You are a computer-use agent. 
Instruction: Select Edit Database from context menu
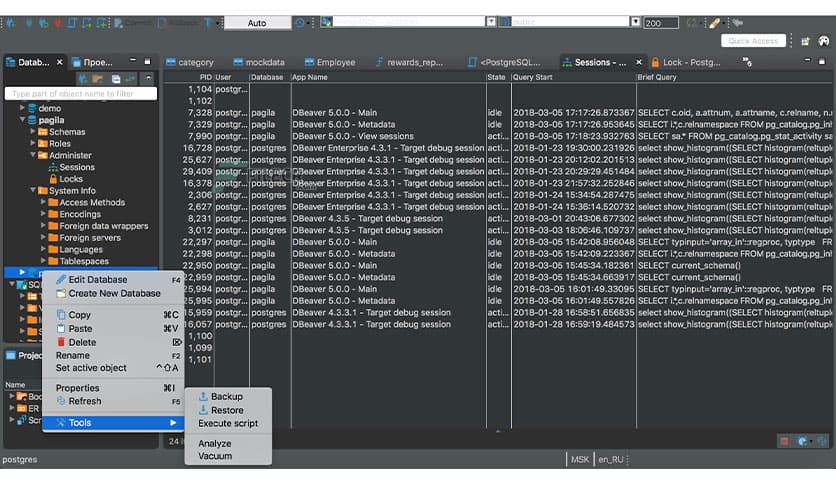[x=113, y=279]
